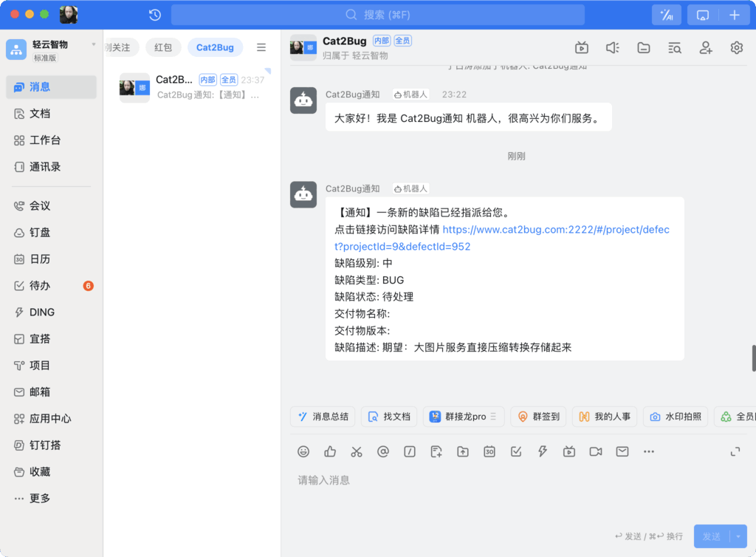Open 群接龙pro options handle

[493, 416]
